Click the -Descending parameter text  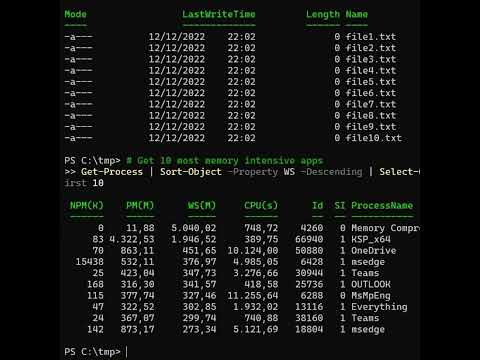[x=331, y=172]
